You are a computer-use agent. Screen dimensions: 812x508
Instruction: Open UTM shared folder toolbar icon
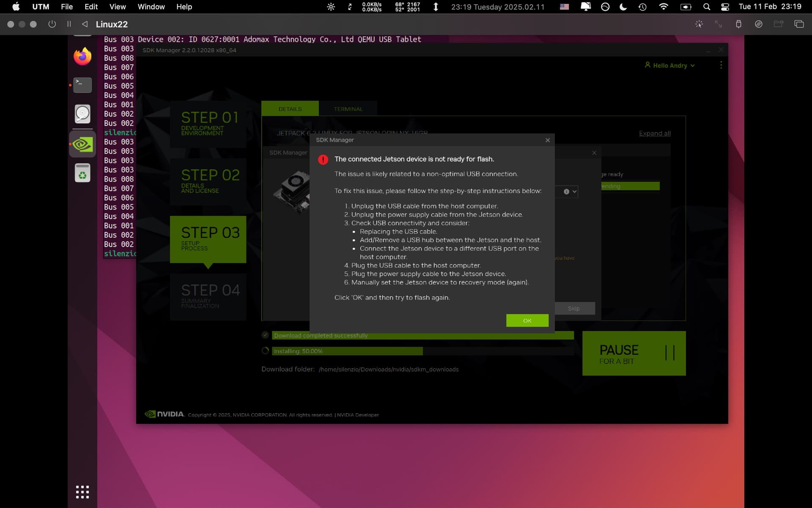(779, 24)
